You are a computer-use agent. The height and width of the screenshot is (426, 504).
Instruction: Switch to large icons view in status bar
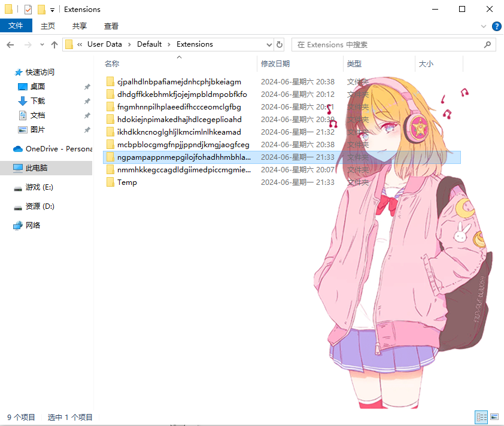[x=494, y=417]
